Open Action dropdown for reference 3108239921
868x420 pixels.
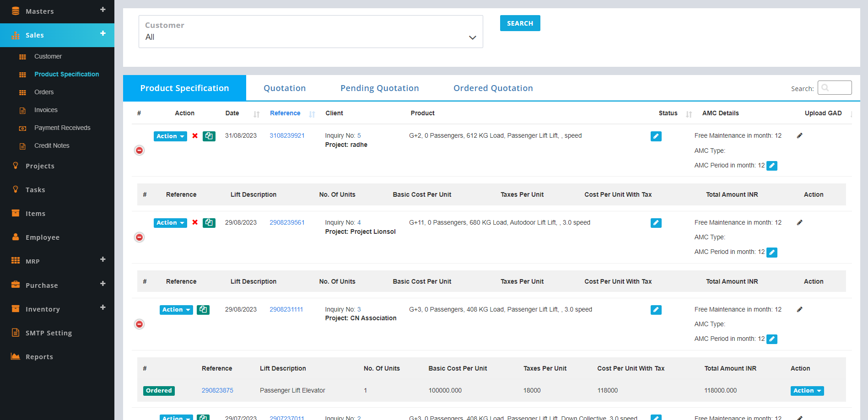(x=170, y=136)
